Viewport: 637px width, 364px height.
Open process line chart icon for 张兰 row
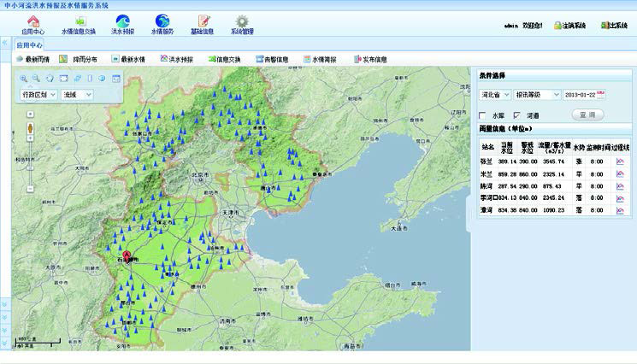[620, 161]
